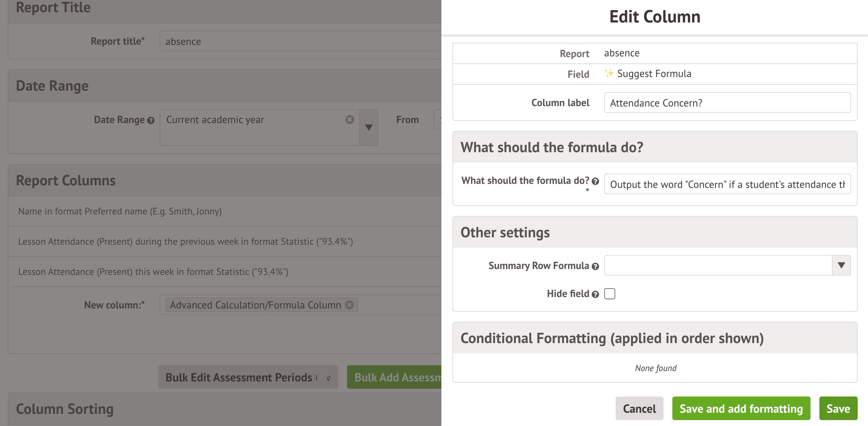Focus the Column label input field
Screen dimensions: 868x426
tap(727, 103)
